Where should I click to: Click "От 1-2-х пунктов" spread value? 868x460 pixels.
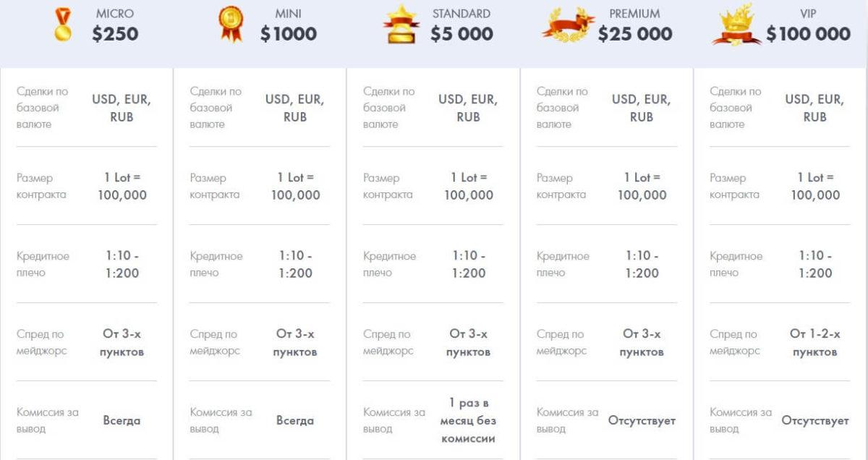click(815, 343)
